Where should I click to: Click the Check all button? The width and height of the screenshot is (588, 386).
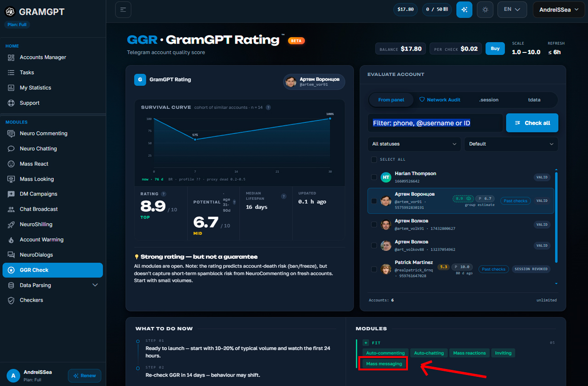[532, 123]
